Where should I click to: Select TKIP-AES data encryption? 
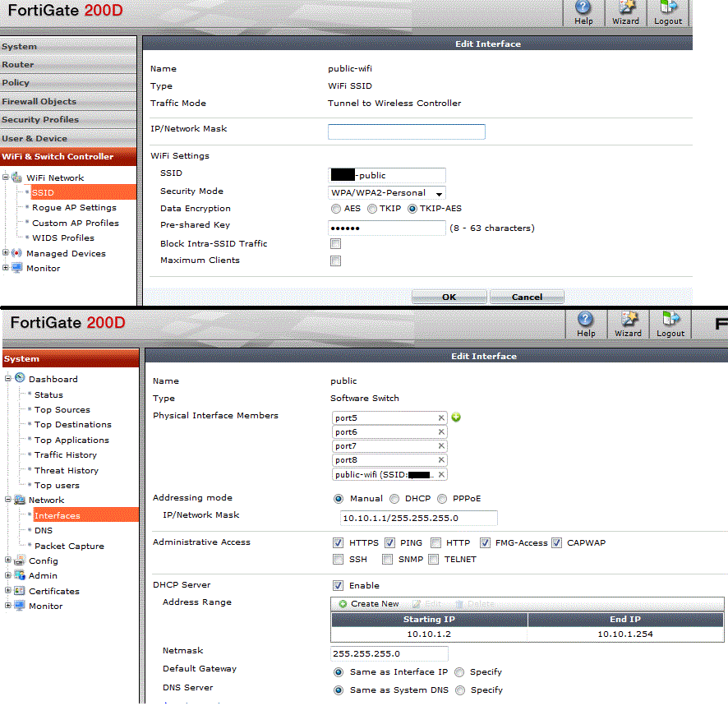412,209
